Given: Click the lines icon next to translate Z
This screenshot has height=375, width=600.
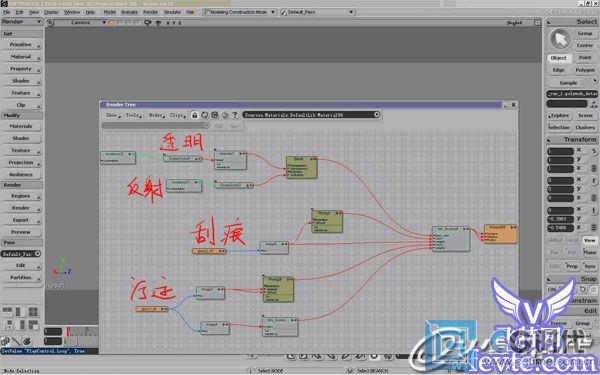Looking at the screenshot, I should point(594,227).
